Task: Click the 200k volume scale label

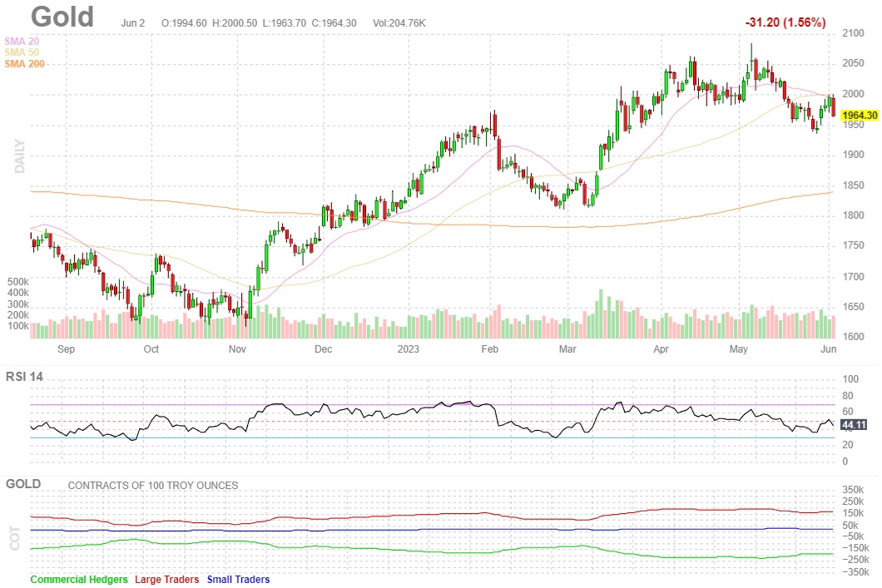Action: click(18, 315)
